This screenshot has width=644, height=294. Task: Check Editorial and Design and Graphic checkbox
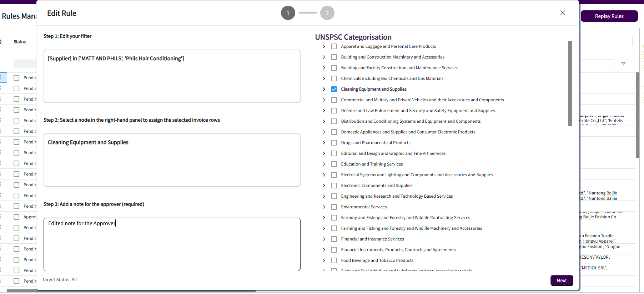coord(334,153)
